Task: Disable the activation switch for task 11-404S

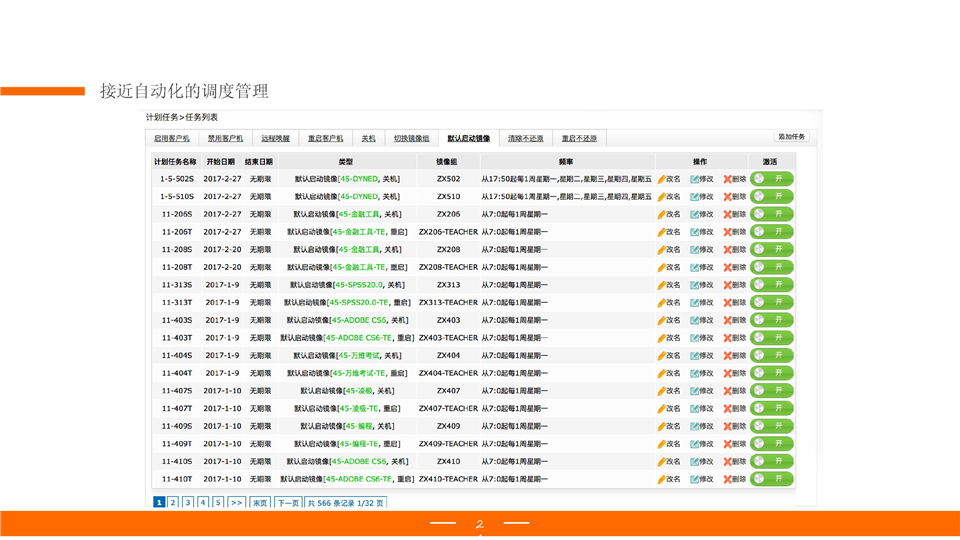Action: click(x=771, y=356)
